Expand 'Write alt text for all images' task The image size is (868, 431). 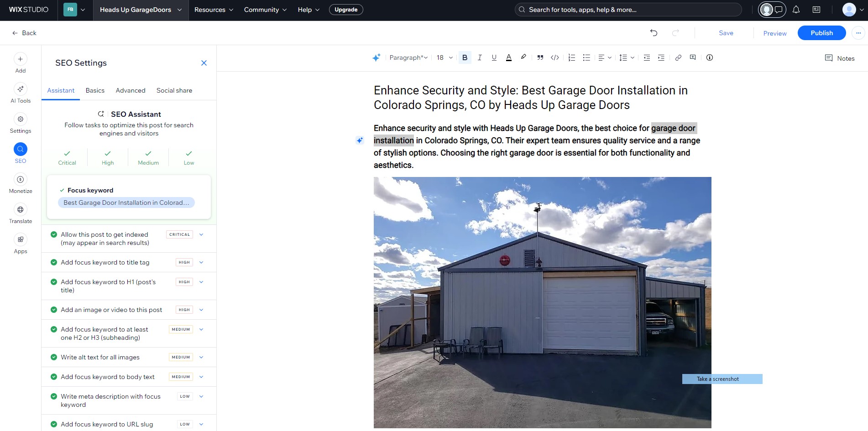point(201,357)
